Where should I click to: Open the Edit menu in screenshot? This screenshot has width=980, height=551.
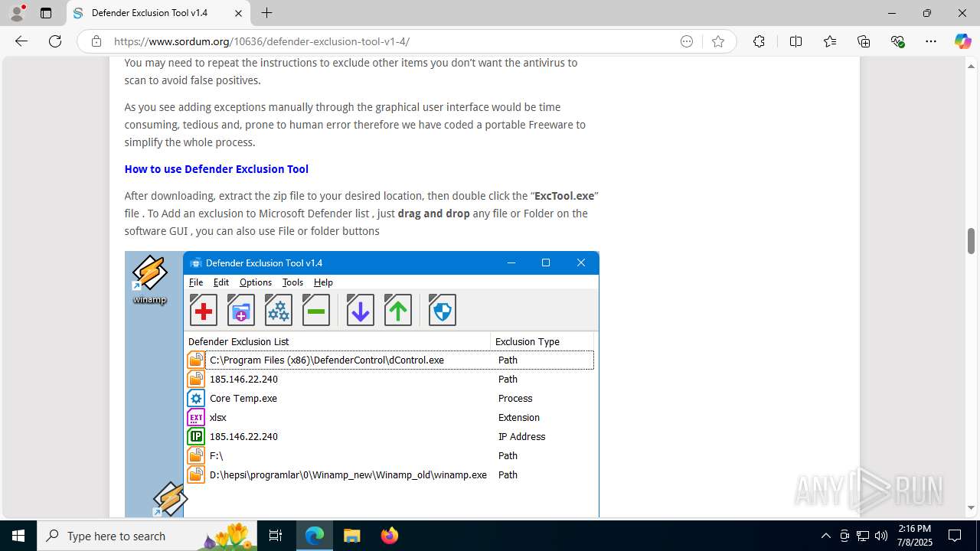point(221,282)
